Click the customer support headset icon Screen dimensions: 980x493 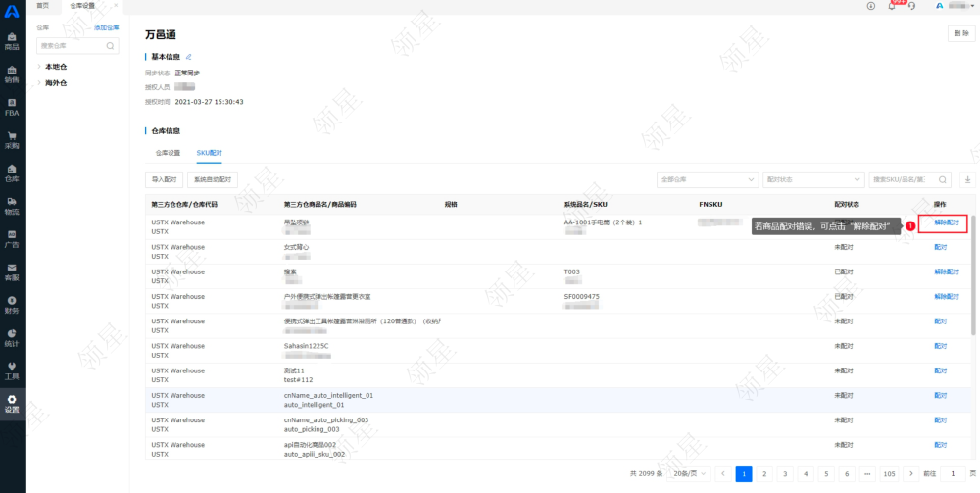(x=912, y=6)
